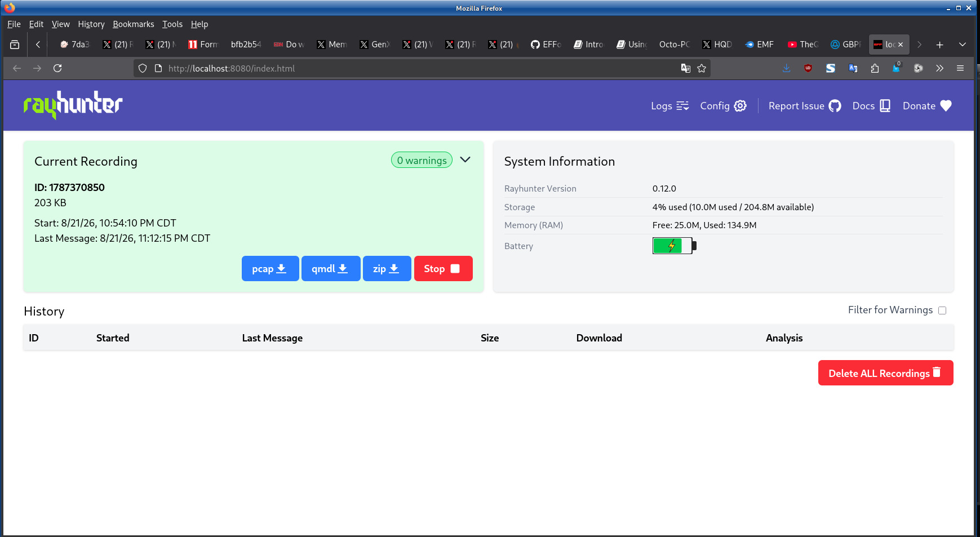Go forward with the forward arrow
The height and width of the screenshot is (537, 980).
[37, 68]
